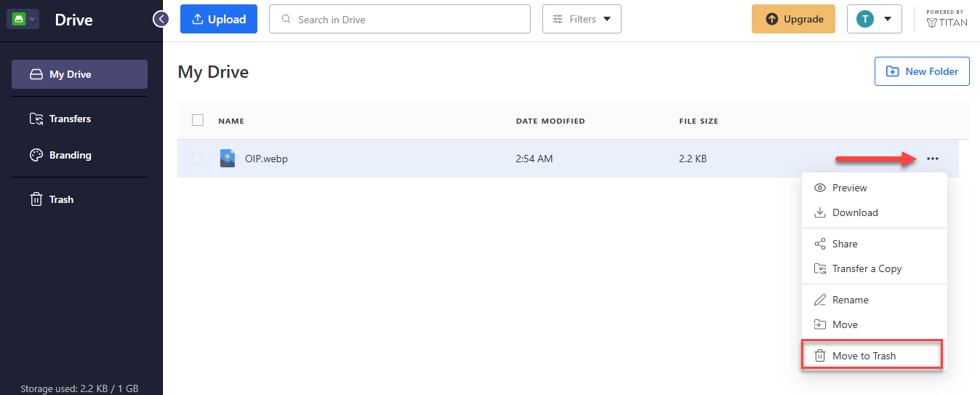
Task: Click the 2.2 KB file size cell
Action: coord(693,159)
